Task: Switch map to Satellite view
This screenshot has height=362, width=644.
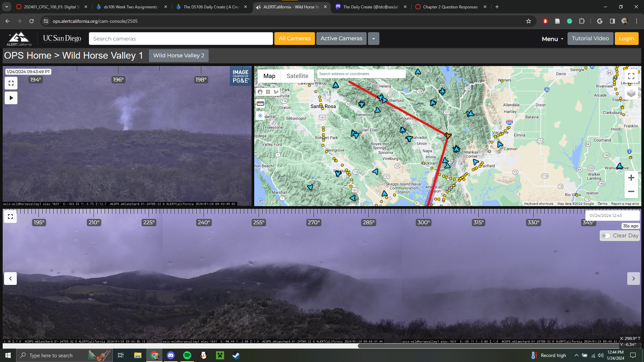Action: coord(297,76)
